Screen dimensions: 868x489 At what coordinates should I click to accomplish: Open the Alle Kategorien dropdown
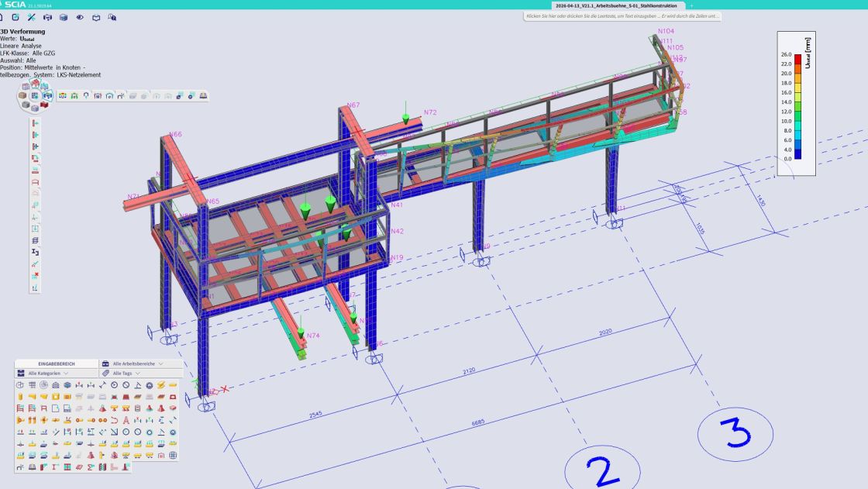pyautogui.click(x=57, y=374)
